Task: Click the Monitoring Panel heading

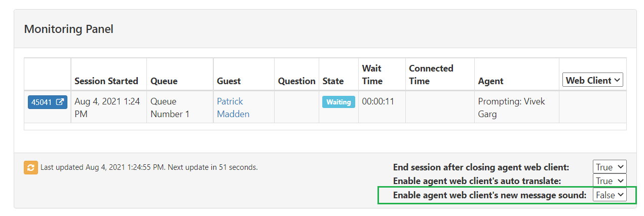Action: (69, 29)
